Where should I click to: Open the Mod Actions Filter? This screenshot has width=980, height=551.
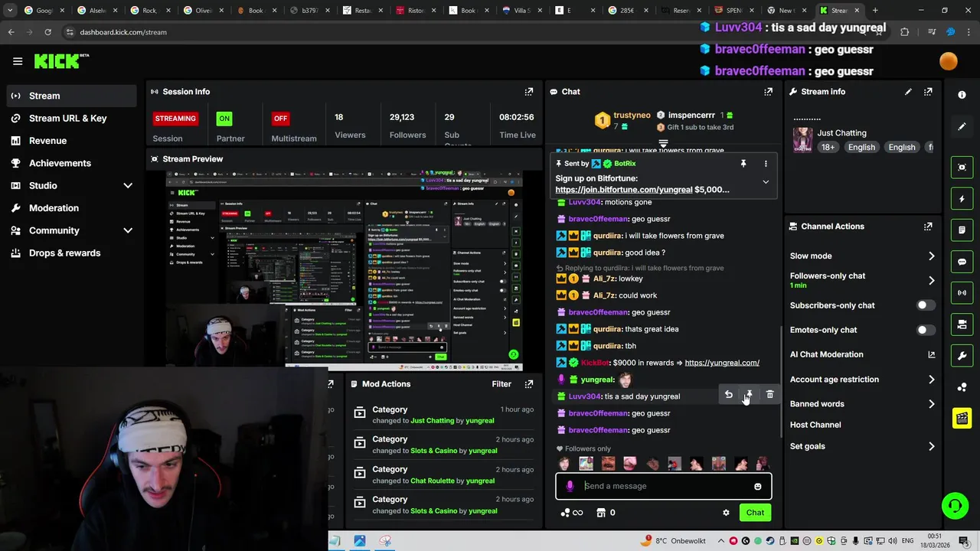tap(501, 384)
